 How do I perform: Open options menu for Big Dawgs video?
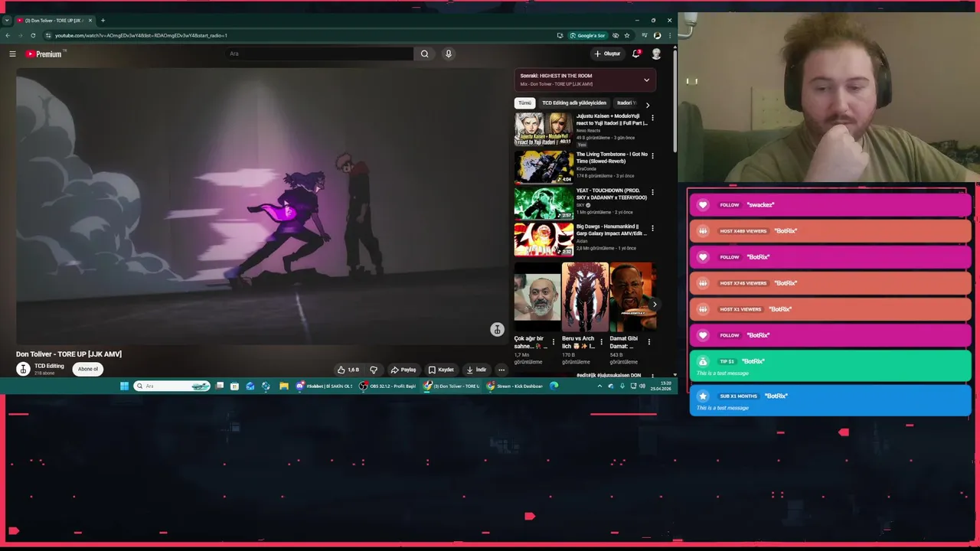coord(652,228)
